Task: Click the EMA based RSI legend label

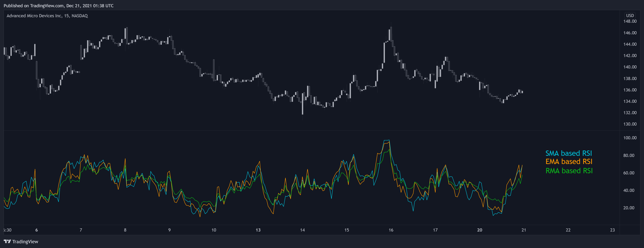Action: [569, 162]
